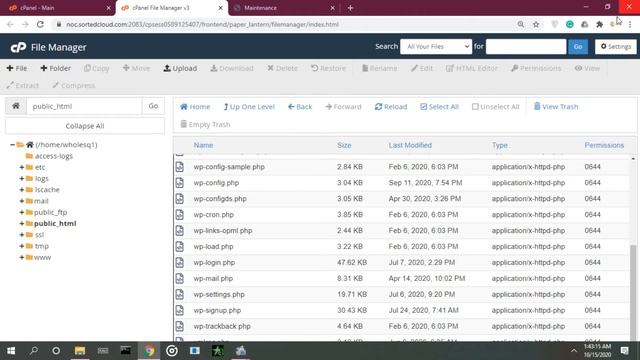Image resolution: width=640 pixels, height=360 pixels.
Task: Select the wp-config.php file icon
Action: (x=180, y=182)
